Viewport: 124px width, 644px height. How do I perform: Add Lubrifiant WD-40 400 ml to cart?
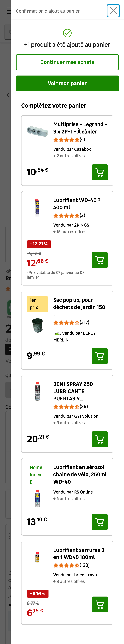100,260
